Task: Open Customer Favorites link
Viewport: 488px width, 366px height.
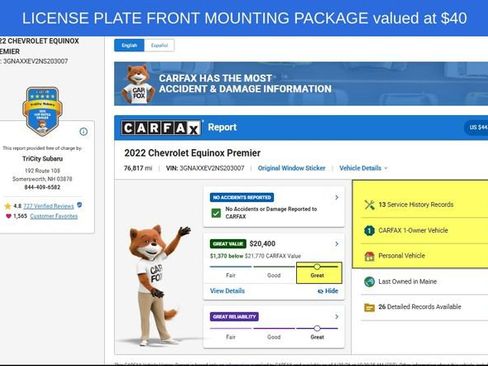Action: pos(54,216)
